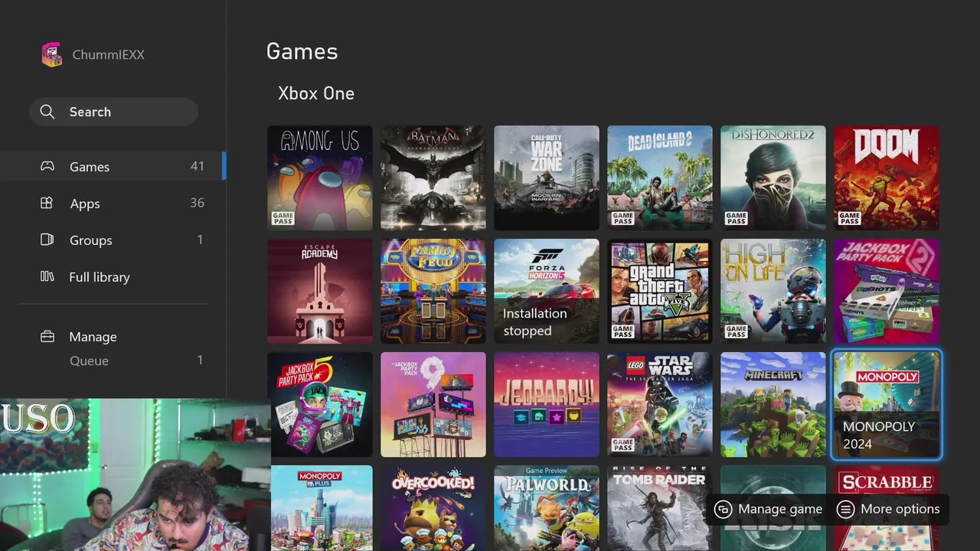Select Jackbox Party Pack 5 tile

pyautogui.click(x=320, y=404)
